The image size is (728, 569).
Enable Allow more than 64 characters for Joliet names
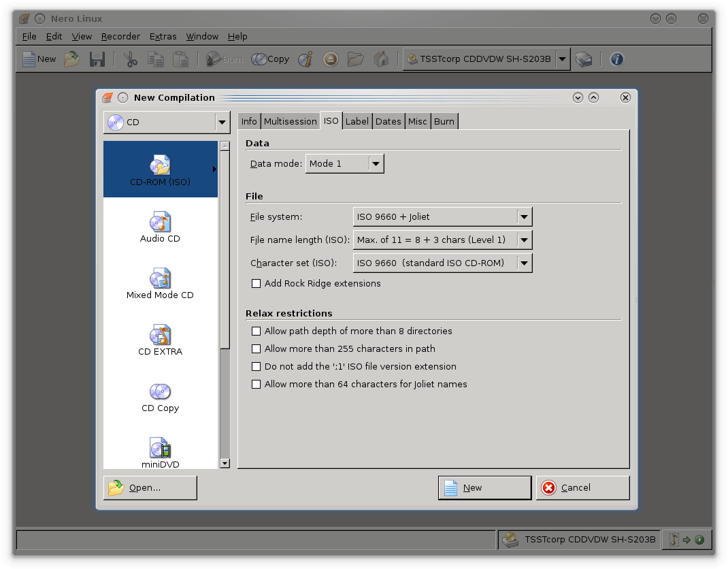pyautogui.click(x=257, y=385)
